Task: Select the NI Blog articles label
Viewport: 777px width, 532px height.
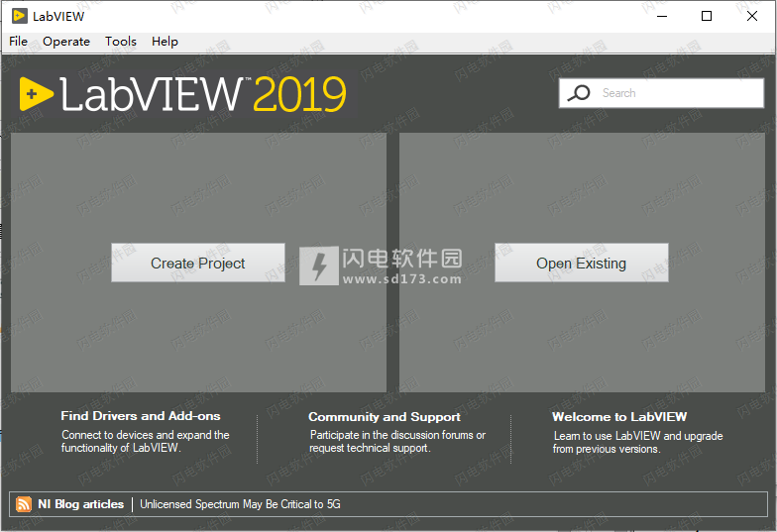Action: coord(81,504)
